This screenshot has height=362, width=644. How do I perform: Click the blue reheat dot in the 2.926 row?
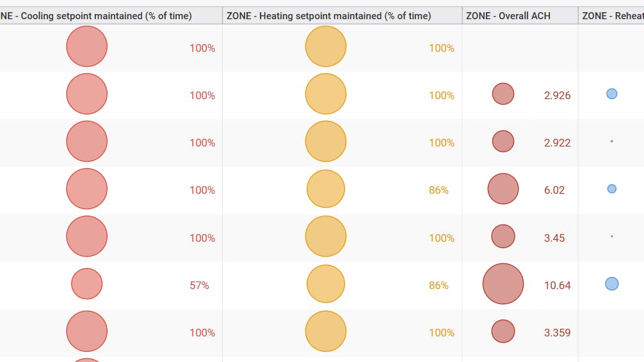(x=612, y=94)
